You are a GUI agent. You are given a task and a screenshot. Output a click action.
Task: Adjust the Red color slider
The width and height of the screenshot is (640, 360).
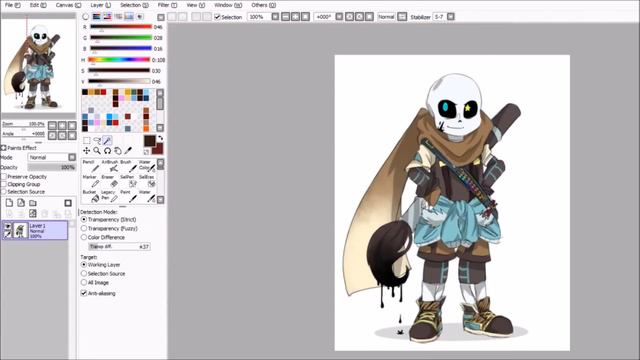(121, 27)
